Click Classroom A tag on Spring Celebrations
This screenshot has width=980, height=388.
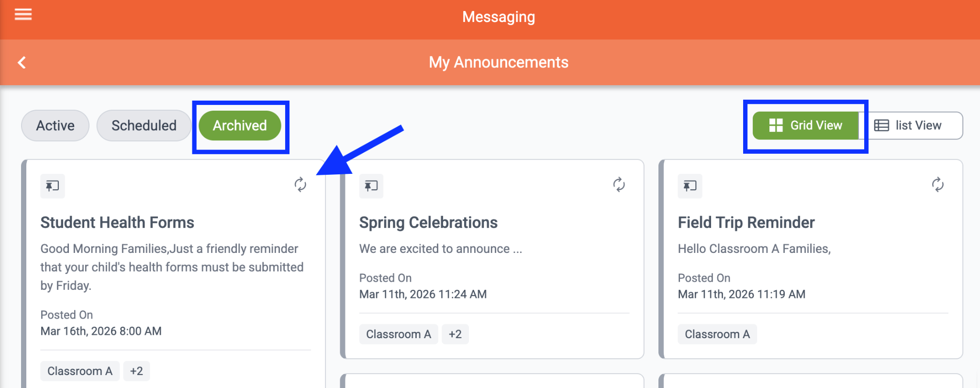[398, 334]
